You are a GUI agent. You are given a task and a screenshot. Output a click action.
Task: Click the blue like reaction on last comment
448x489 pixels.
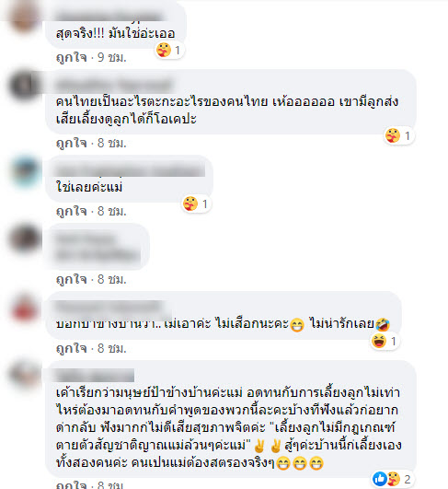(x=379, y=479)
